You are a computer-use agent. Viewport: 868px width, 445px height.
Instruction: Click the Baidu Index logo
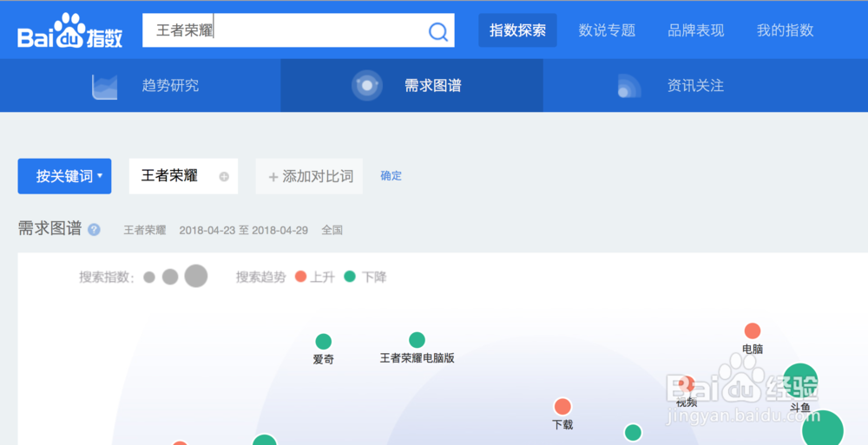click(x=69, y=31)
